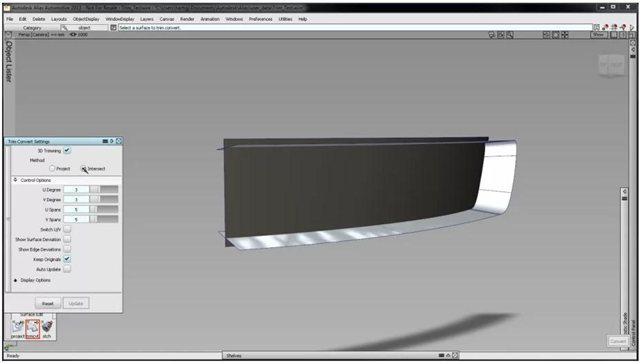Click the U Degree slider track
Image resolution: width=640 pixels, height=363 pixels.
click(109, 189)
